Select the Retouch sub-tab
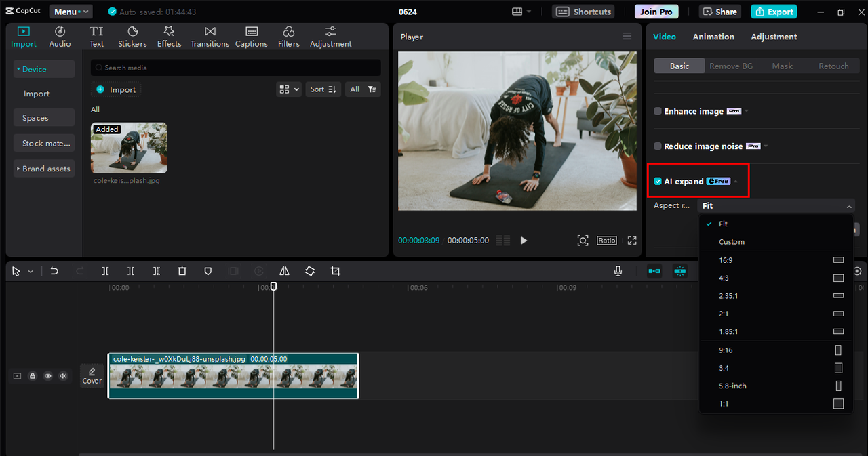This screenshot has width=868, height=456. pyautogui.click(x=833, y=66)
